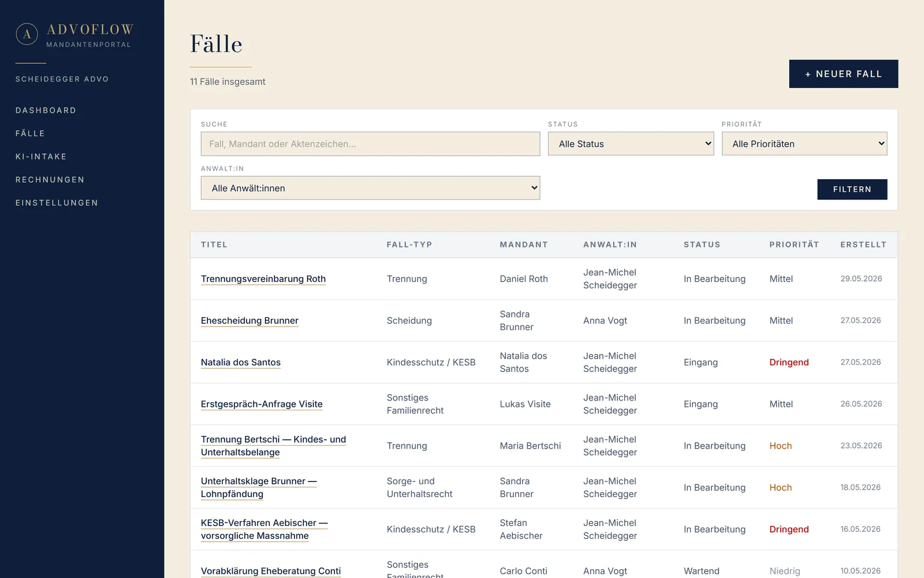Click Sorge- und Unterhaltsrecht fall-typ cell
This screenshot has height=578, width=924.
tap(419, 487)
